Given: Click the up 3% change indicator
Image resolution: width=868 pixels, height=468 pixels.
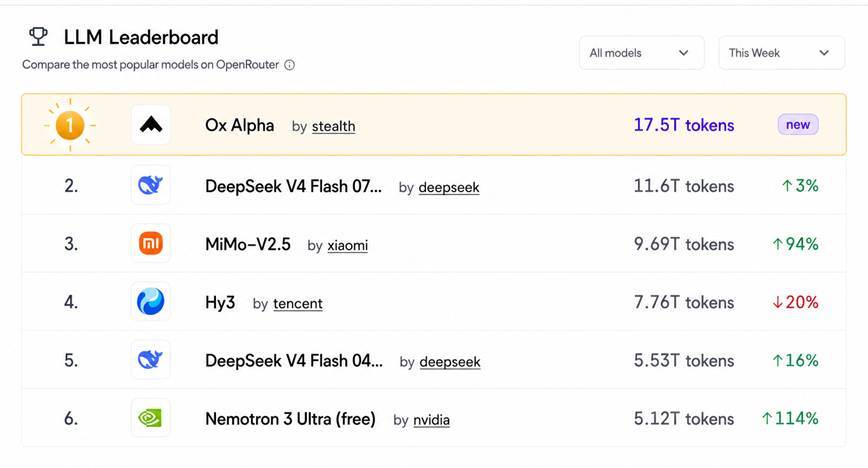Looking at the screenshot, I should (800, 186).
